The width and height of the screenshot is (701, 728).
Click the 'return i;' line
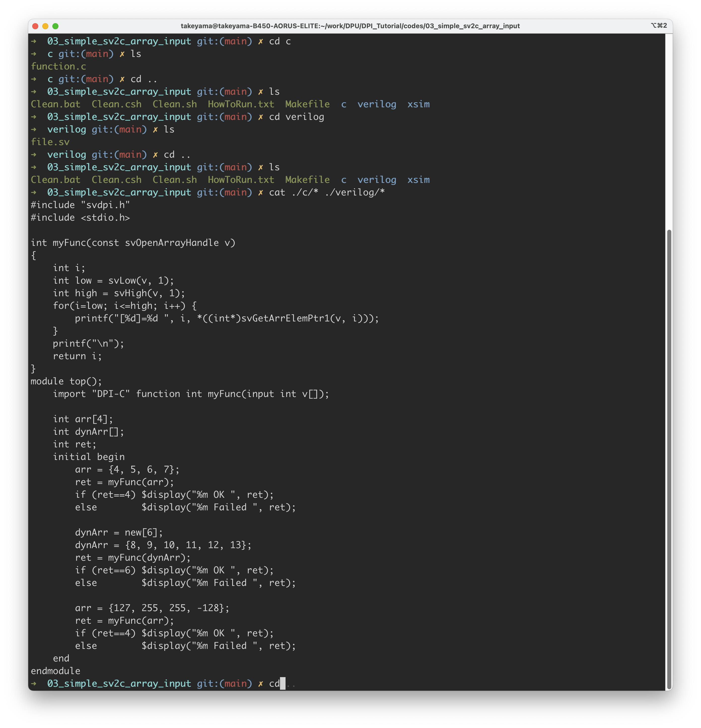77,356
